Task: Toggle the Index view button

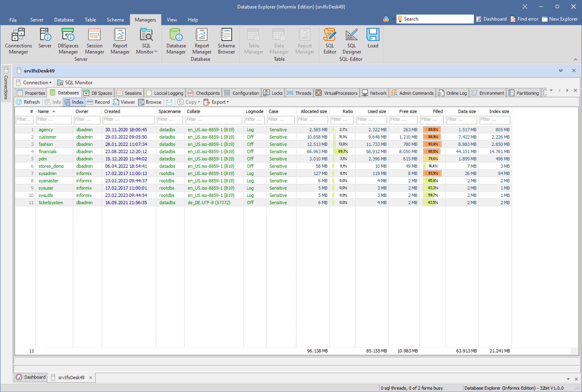Action: [x=74, y=102]
